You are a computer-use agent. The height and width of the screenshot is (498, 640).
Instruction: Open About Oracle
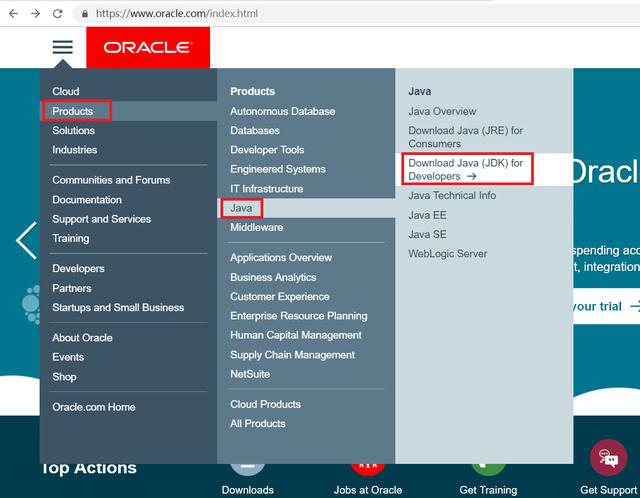coord(82,338)
